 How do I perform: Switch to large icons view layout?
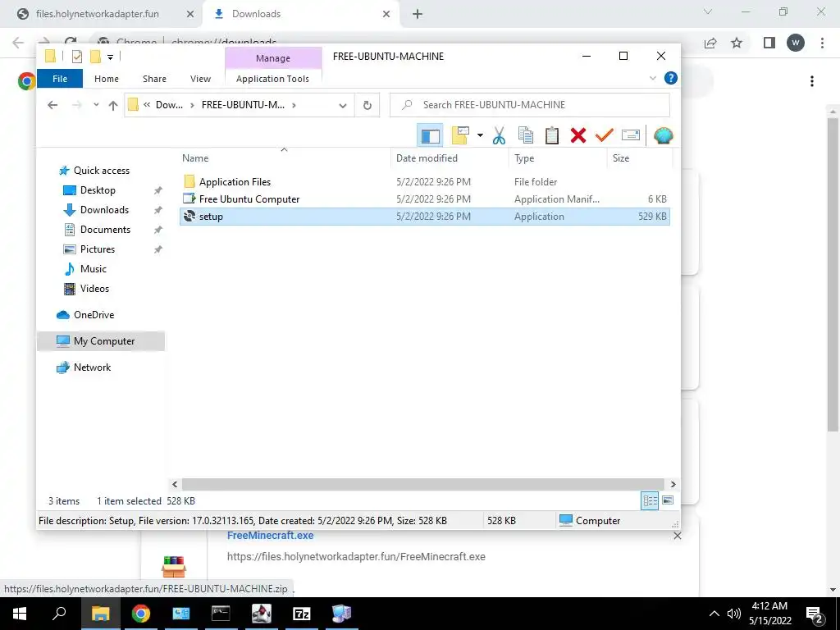(x=668, y=501)
